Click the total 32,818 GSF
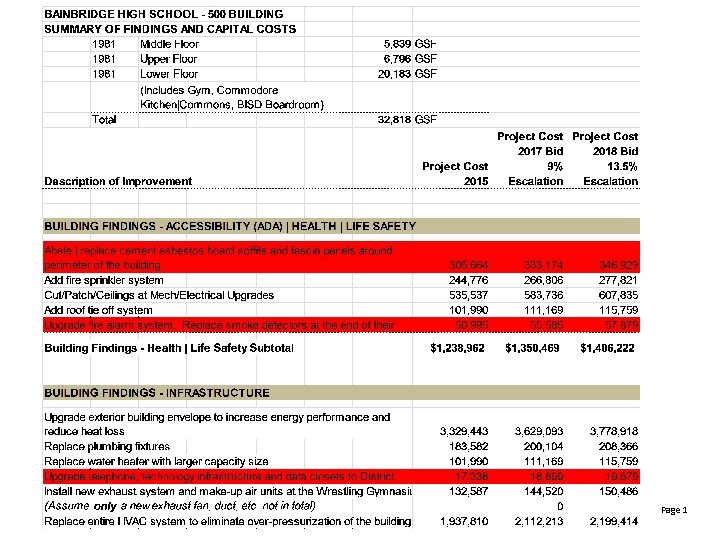The image size is (720, 540). point(407,119)
